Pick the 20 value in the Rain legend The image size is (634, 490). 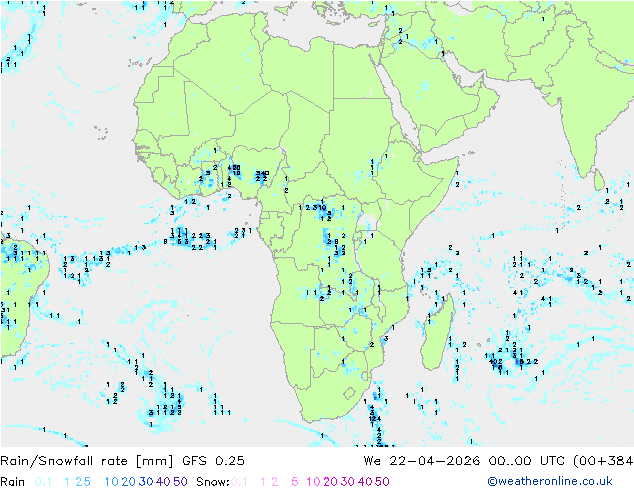(128, 482)
